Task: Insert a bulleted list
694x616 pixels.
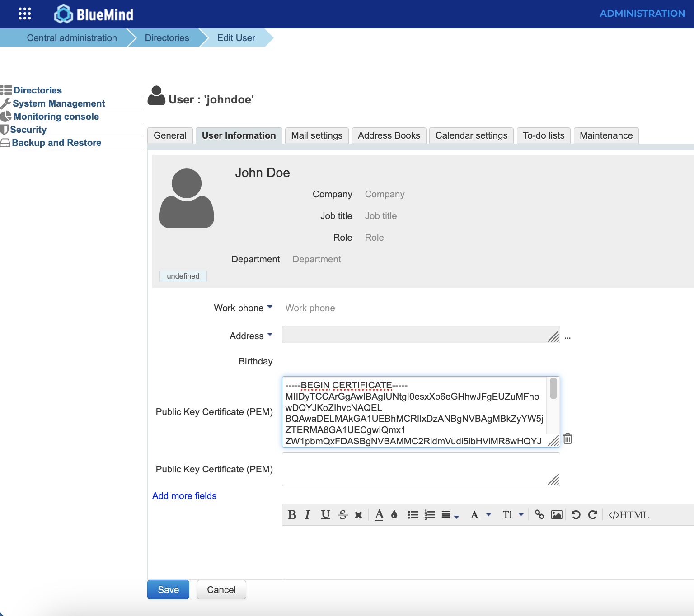Action: click(x=413, y=515)
